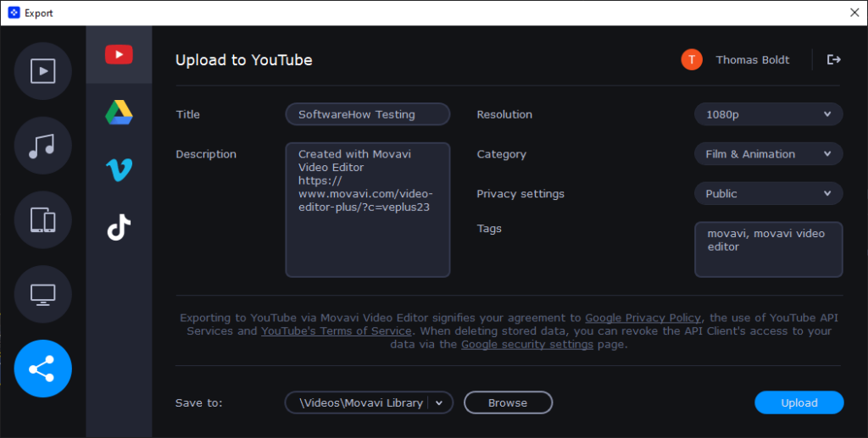The image size is (868, 438).
Task: Click into the Description text box
Action: click(x=368, y=209)
